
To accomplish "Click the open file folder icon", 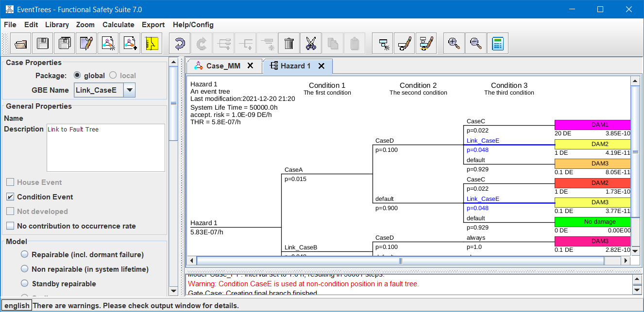I will (x=20, y=44).
